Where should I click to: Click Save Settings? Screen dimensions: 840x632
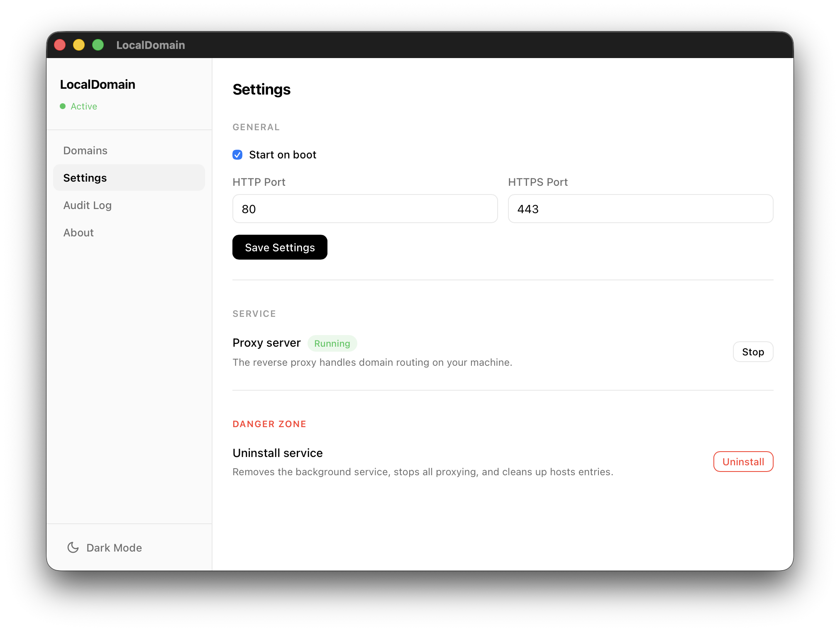(280, 247)
